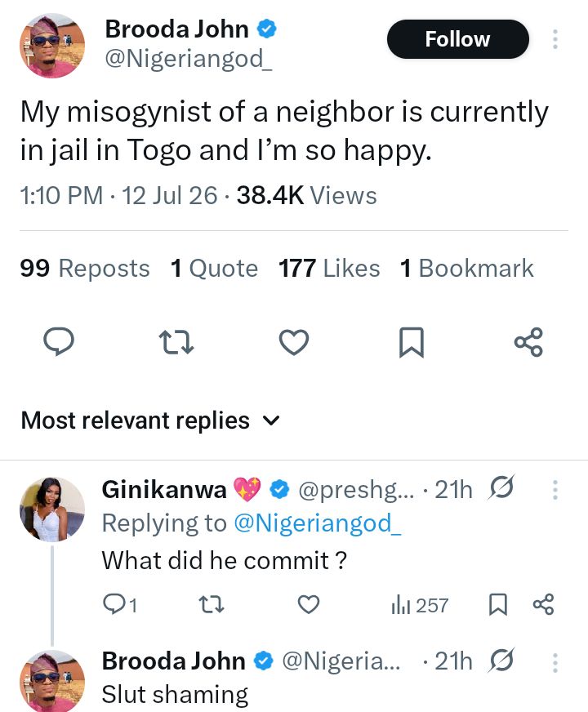Screen dimensions: 588x712
Task: View analytics for Ginikanwa's reply
Action: pyautogui.click(x=420, y=605)
